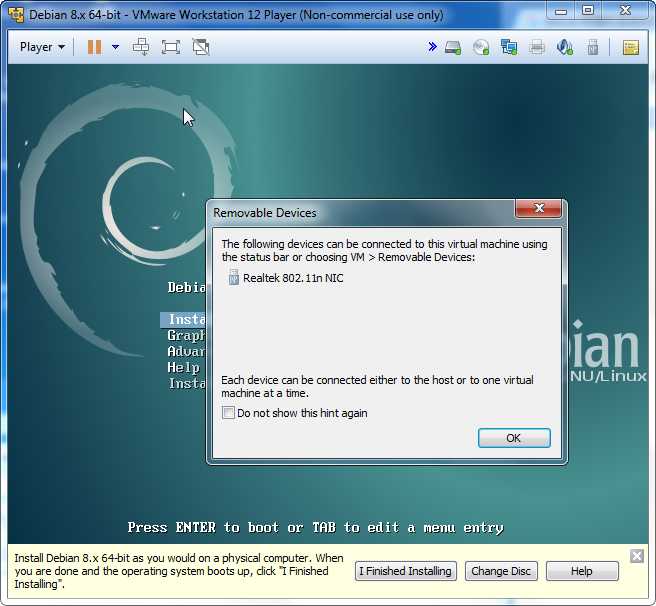
Task: Click the VMware Player title bar icon
Action: point(16,15)
